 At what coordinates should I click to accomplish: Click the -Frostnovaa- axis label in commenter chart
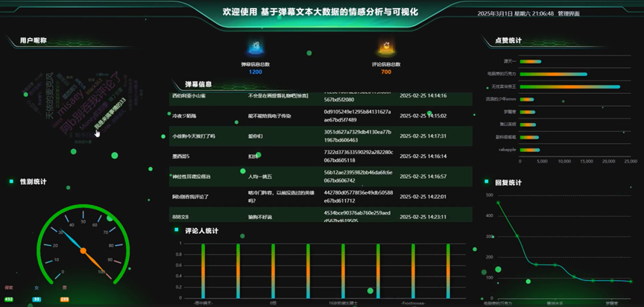(413, 303)
